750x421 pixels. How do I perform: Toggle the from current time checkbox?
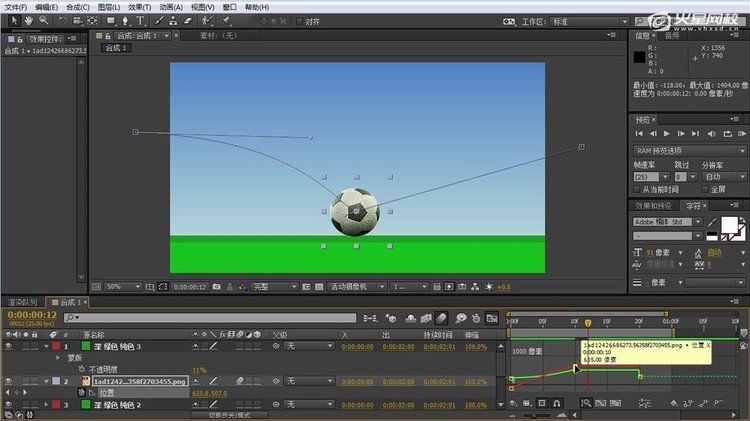(637, 189)
